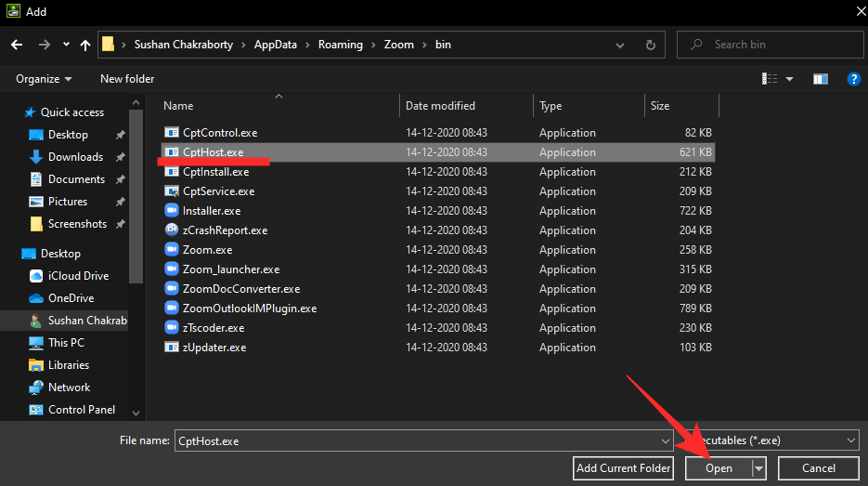Open iCloud Drive in navigation pane
This screenshot has width=868, height=486.
78,276
